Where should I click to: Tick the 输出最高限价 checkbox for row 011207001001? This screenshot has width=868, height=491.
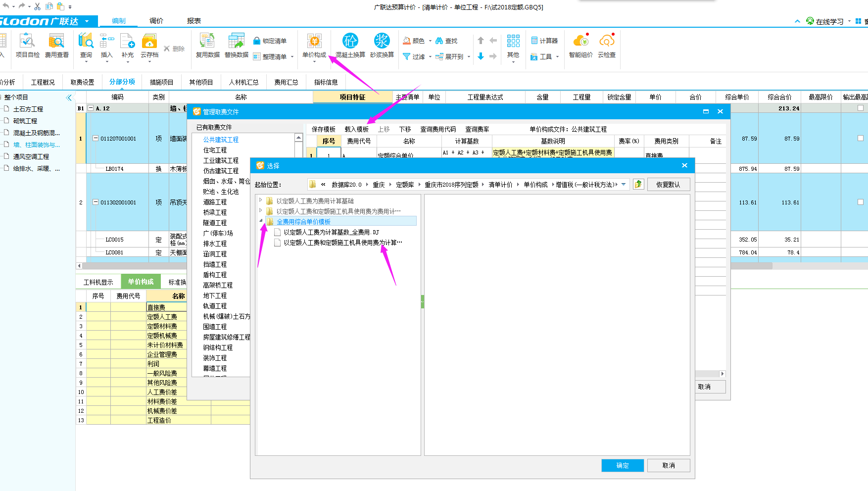861,139
